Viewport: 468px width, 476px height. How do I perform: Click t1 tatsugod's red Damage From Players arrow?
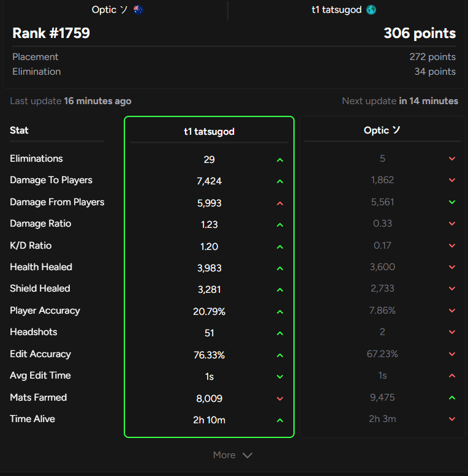tap(280, 203)
